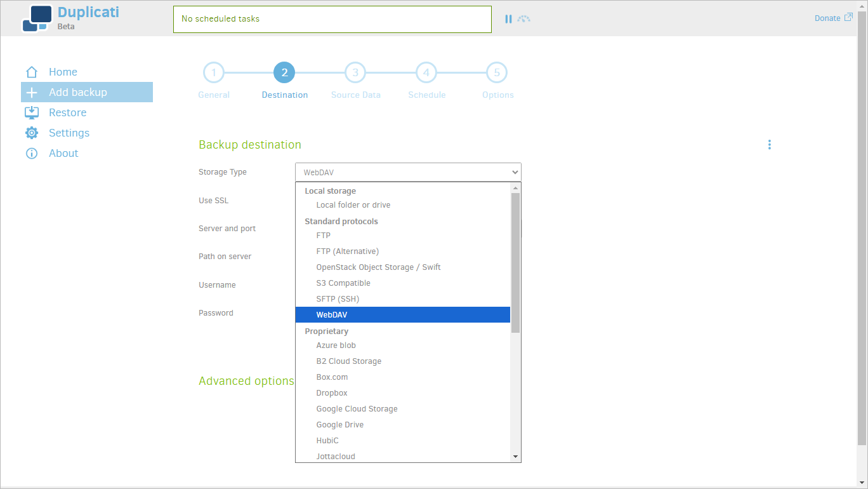This screenshot has height=489, width=868.
Task: Click the Settings gear icon
Action: pyautogui.click(x=32, y=133)
